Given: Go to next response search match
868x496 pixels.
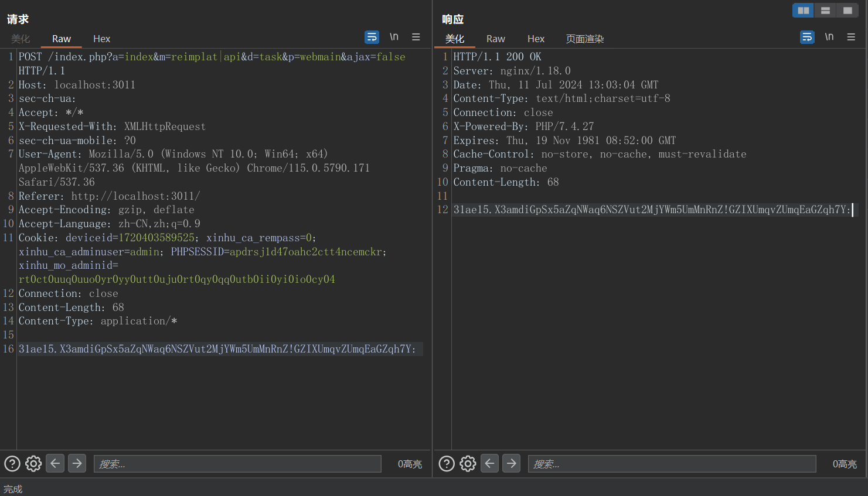Looking at the screenshot, I should 511,463.
